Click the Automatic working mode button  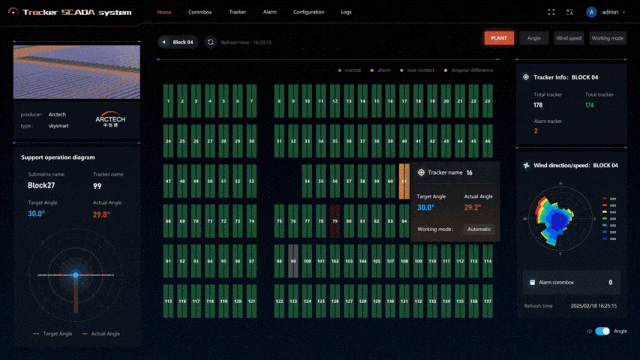[x=479, y=229]
